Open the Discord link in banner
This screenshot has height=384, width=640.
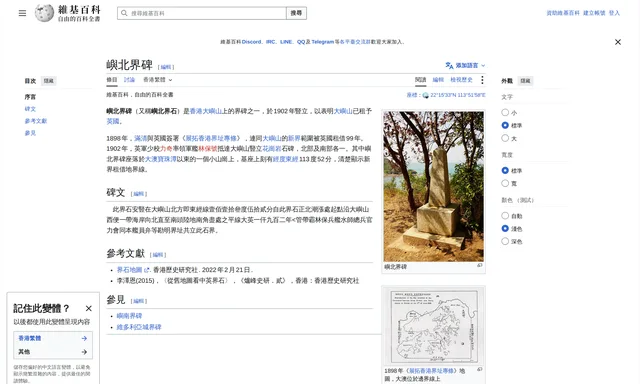[x=251, y=42]
